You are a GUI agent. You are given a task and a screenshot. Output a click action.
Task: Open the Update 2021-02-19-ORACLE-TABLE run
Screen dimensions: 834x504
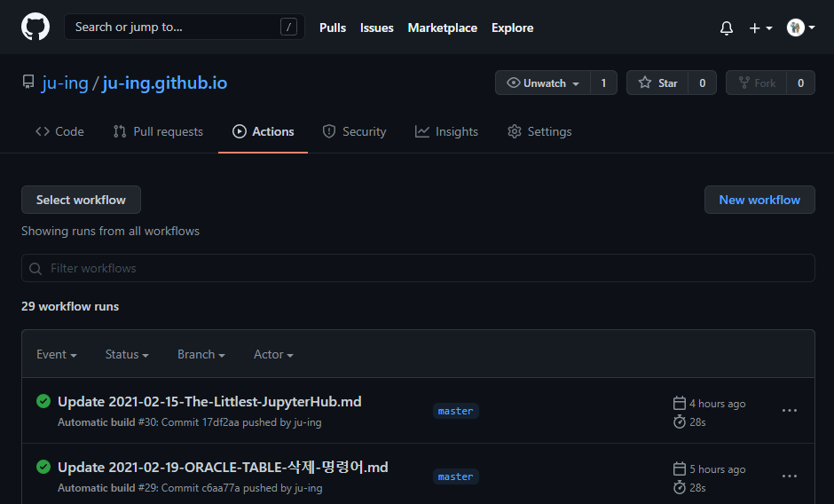(223, 467)
